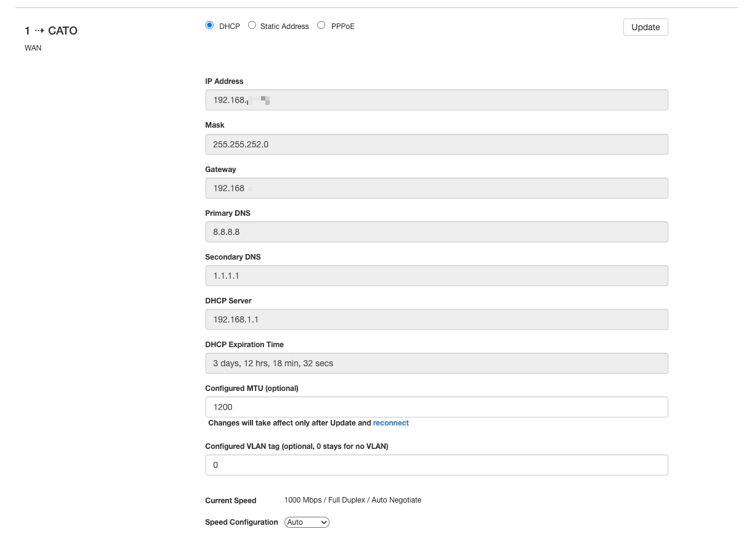
Task: Click the DHCP Server field
Action: pos(436,319)
